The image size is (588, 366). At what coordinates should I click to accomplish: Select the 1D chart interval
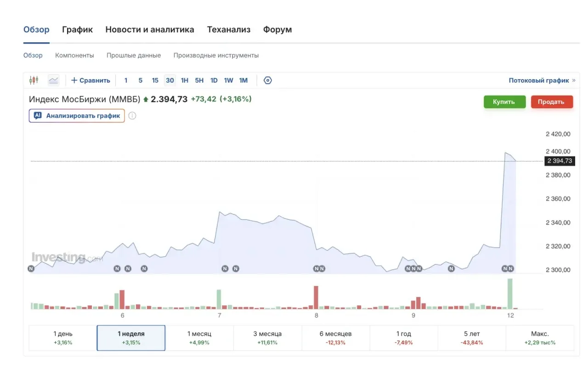coord(214,80)
